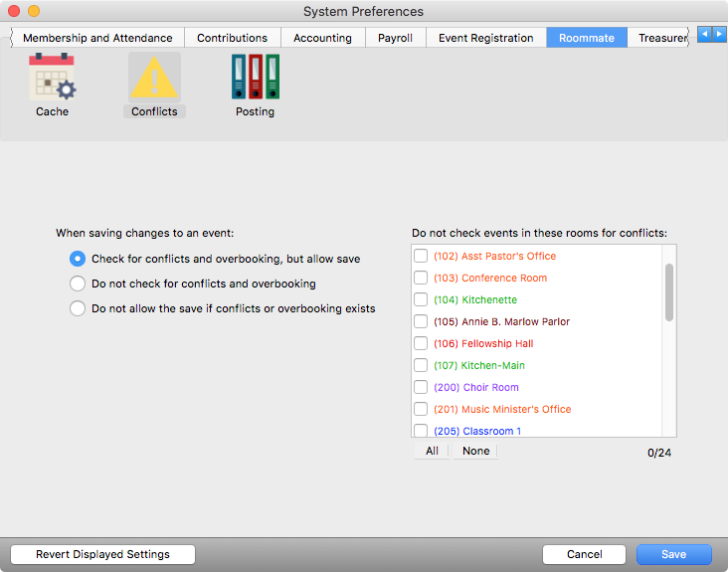Open the Event Registration tab
Image resolution: width=728 pixels, height=572 pixels.
485,38
